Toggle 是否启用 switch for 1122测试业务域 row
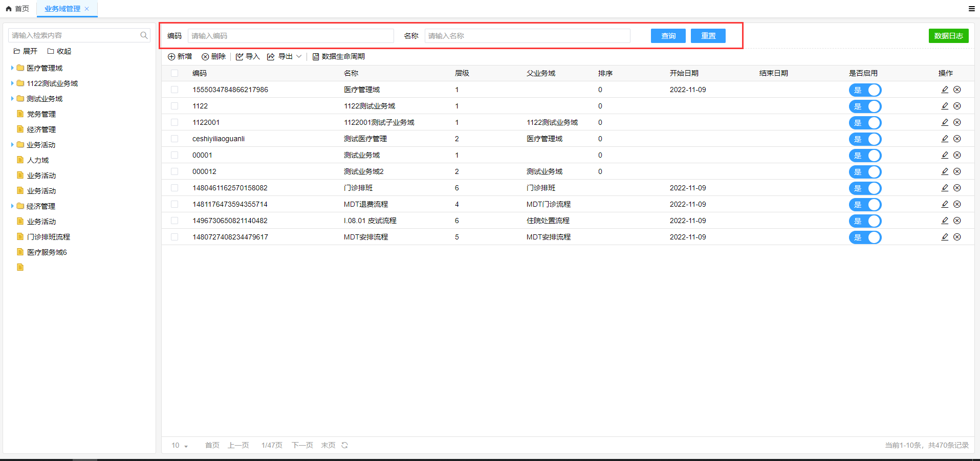This screenshot has width=980, height=461. point(865,106)
